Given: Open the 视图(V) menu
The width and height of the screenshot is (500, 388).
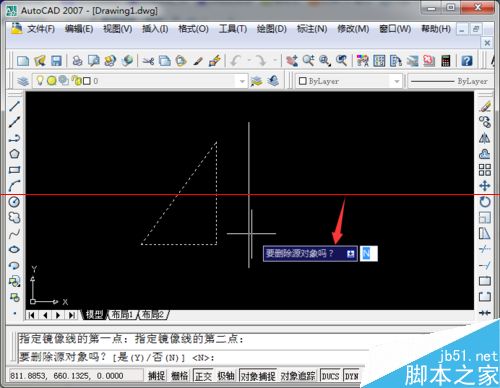Looking at the screenshot, I should pyautogui.click(x=117, y=29).
